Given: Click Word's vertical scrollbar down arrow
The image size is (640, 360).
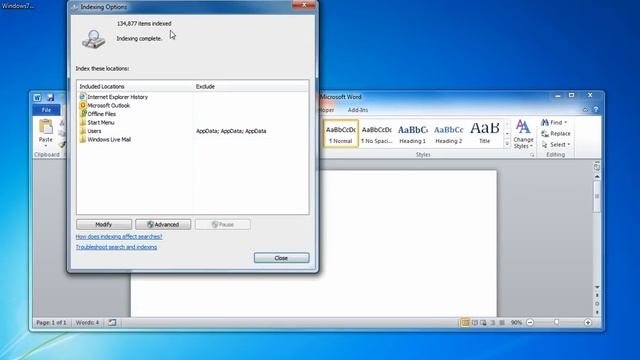Looking at the screenshot, I should click(x=597, y=287).
